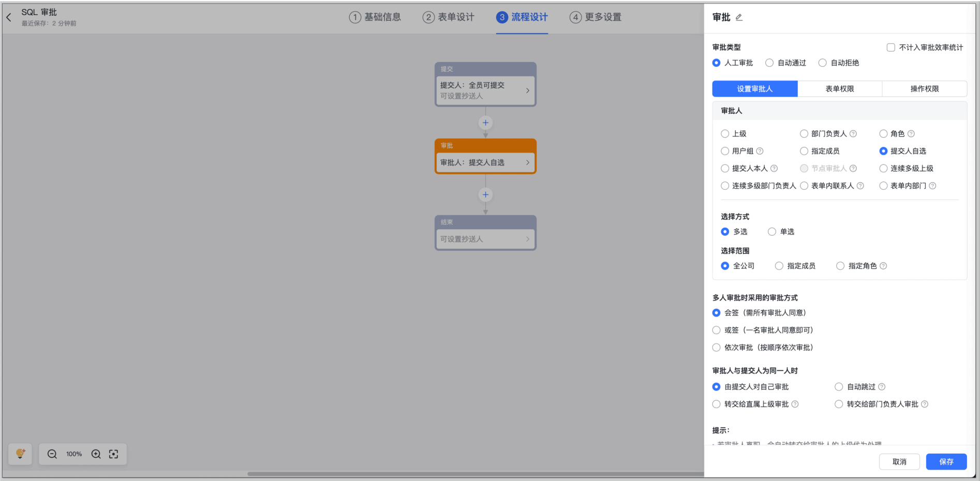
Task: Click the edit pencil next to 审批 title
Action: (x=739, y=18)
